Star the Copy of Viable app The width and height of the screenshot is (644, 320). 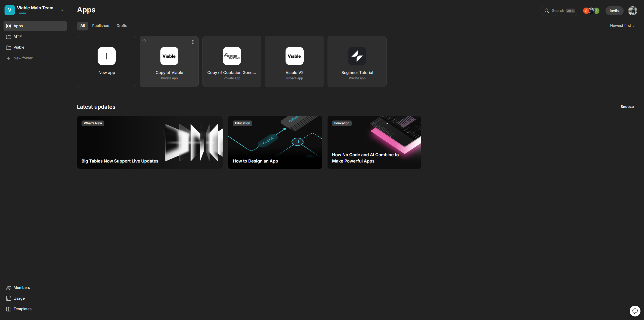(x=144, y=41)
